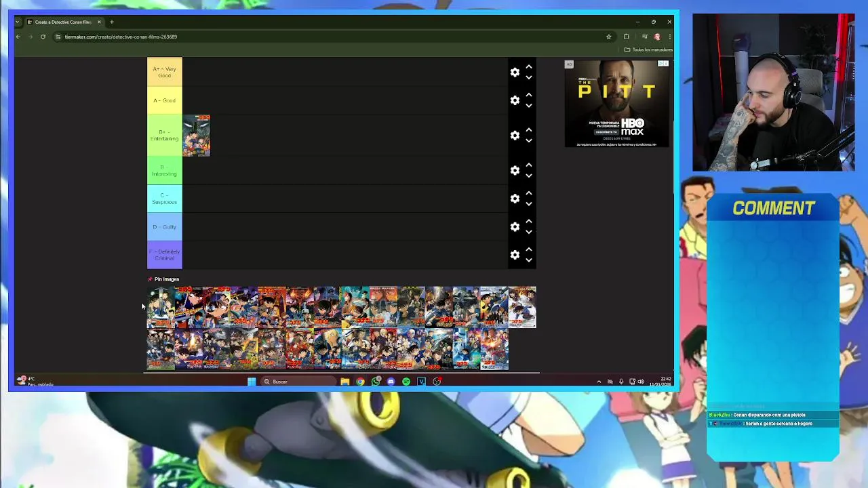This screenshot has height=488, width=868.
Task: Open the Todos los marcadores folder
Action: [x=649, y=49]
